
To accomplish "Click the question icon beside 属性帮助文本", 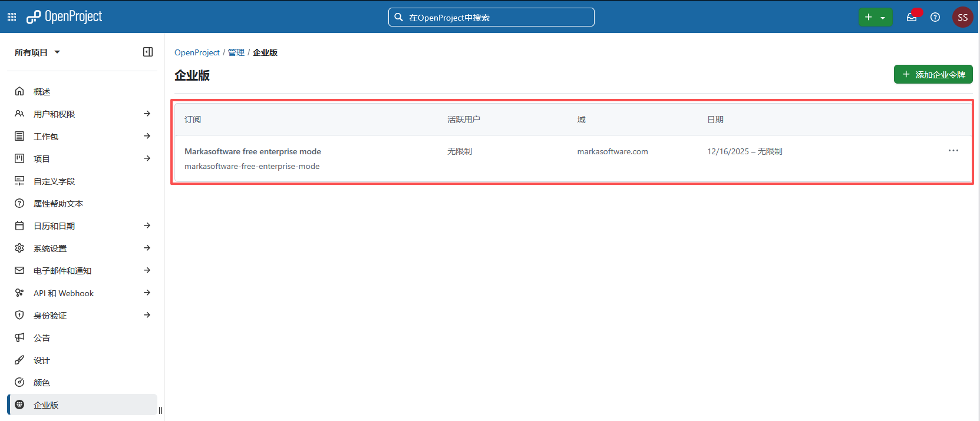I will [19, 203].
